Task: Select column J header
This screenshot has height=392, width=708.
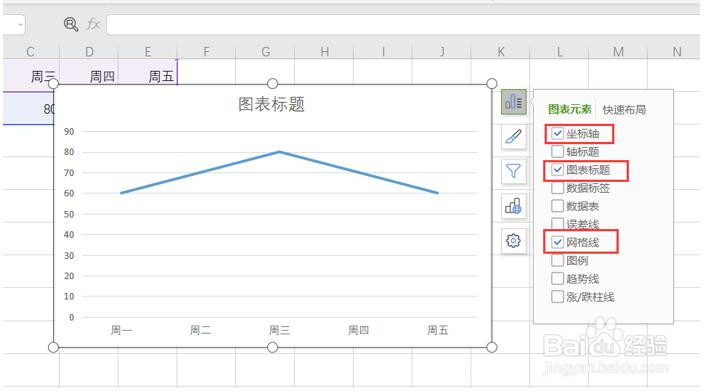Action: [x=442, y=51]
